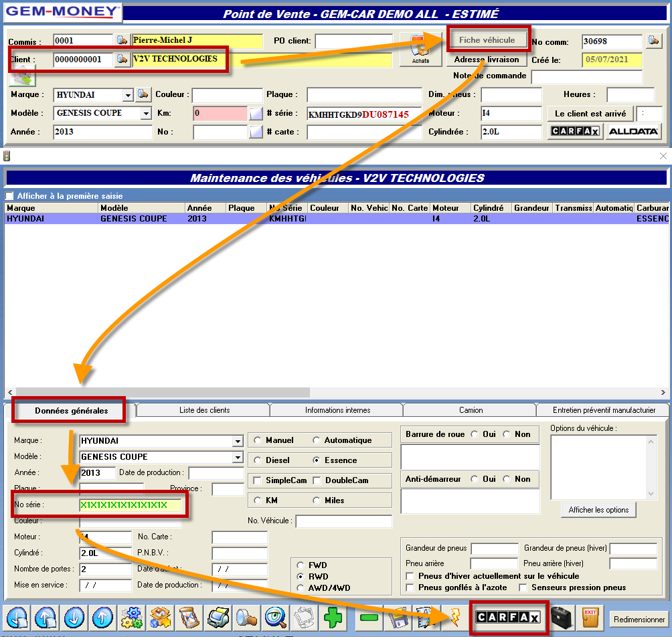The image size is (672, 637).
Task: Click the Note de commande field
Action: point(587,77)
